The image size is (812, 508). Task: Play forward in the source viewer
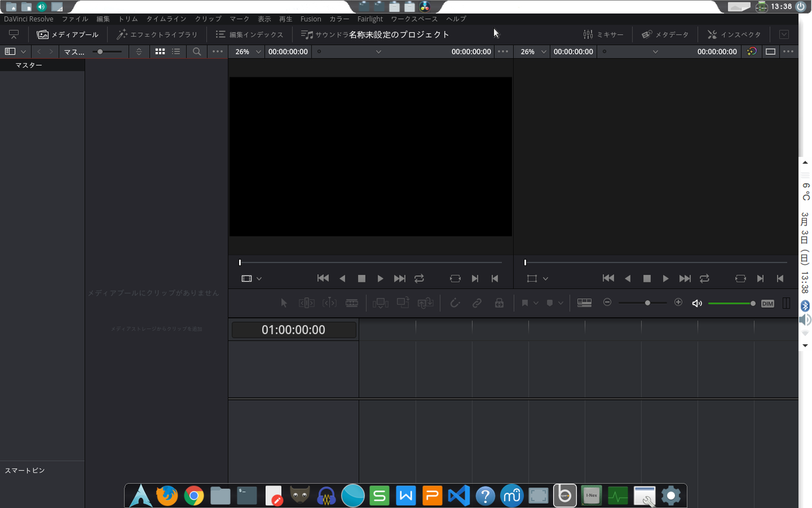pos(380,278)
